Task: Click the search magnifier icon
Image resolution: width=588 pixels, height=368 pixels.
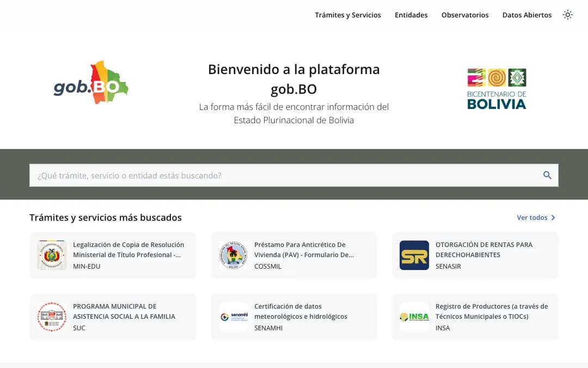Action: click(x=547, y=175)
